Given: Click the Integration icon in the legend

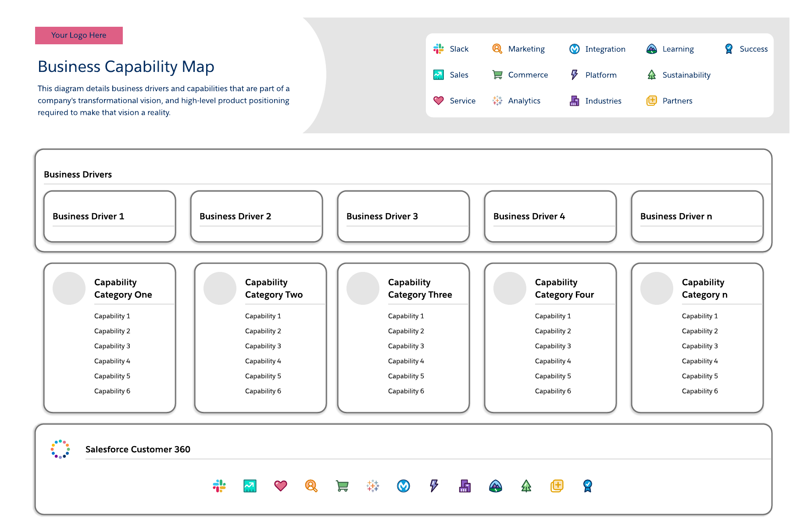Looking at the screenshot, I should click(574, 49).
